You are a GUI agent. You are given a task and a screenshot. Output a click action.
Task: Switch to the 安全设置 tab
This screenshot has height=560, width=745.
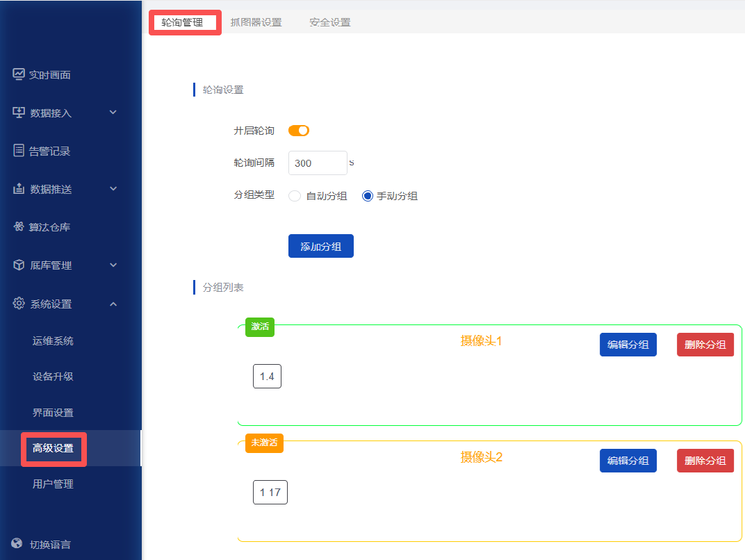click(x=330, y=22)
